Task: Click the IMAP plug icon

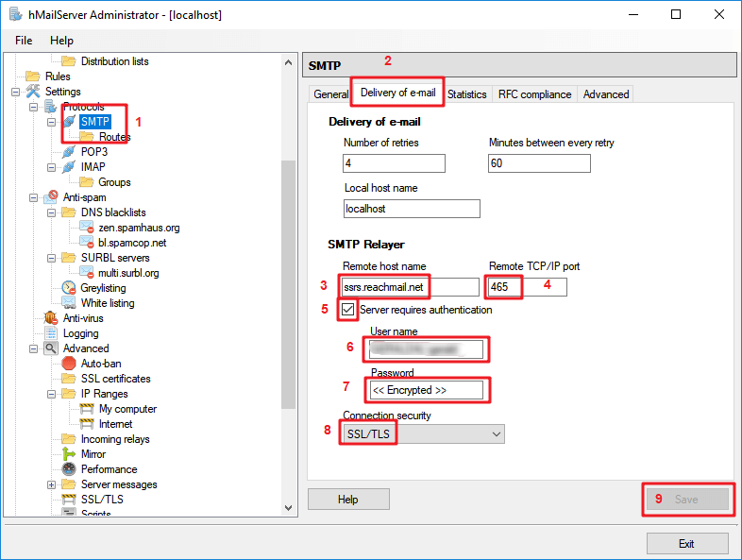Action: [x=69, y=166]
